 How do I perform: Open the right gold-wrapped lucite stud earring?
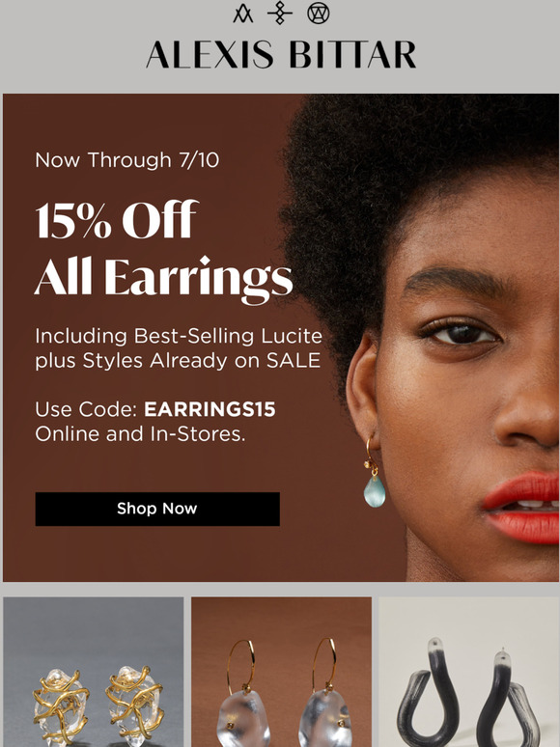(x=134, y=705)
